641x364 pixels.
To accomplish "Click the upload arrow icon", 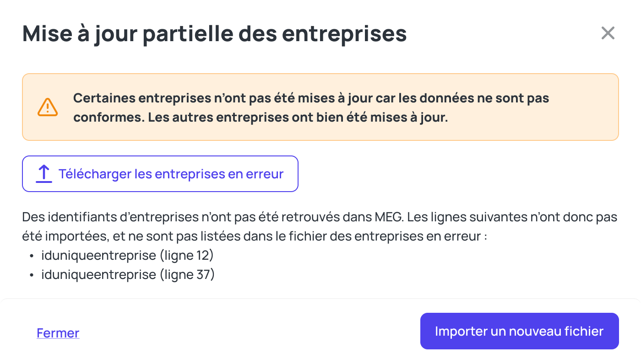I will pos(44,174).
